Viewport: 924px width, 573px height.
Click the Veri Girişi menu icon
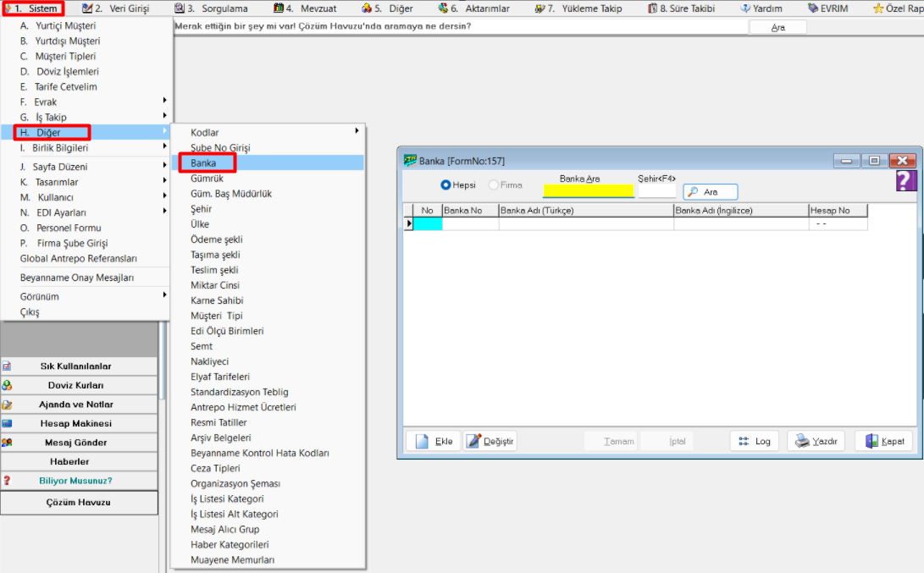pos(87,8)
